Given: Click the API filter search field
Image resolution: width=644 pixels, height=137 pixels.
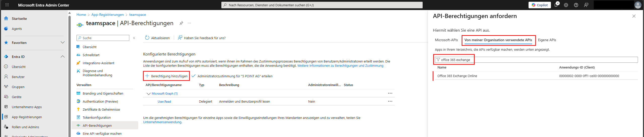Looking at the screenshot, I should pos(536,60).
